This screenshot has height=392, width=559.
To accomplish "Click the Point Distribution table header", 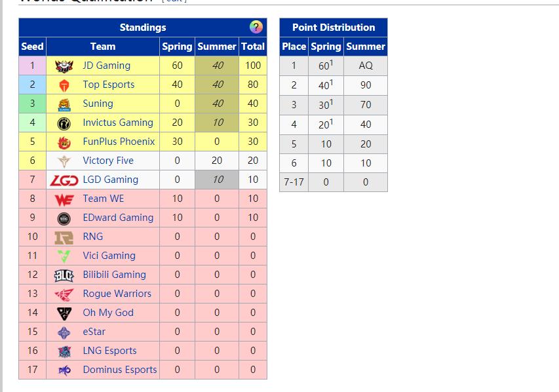I will pos(333,28).
